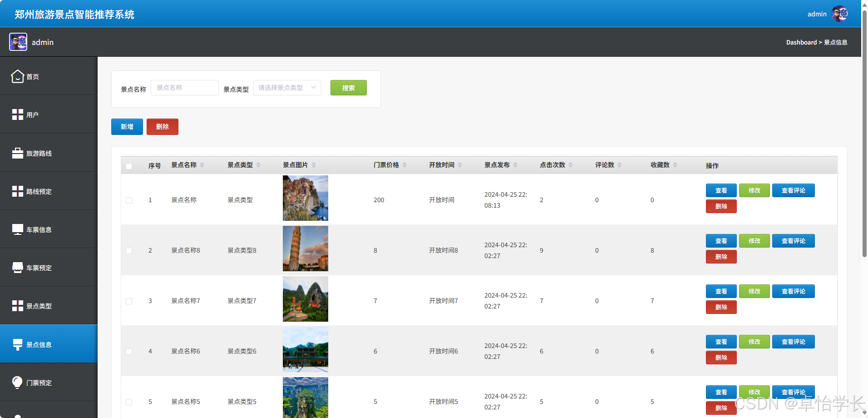This screenshot has width=868, height=418.
Task: Sort by 门票价格 column arrows
Action: click(x=404, y=165)
